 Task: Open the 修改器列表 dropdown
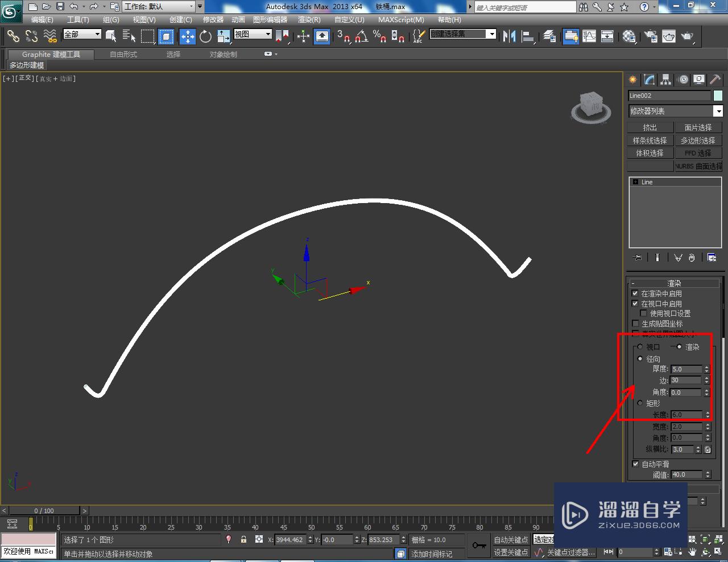675,111
